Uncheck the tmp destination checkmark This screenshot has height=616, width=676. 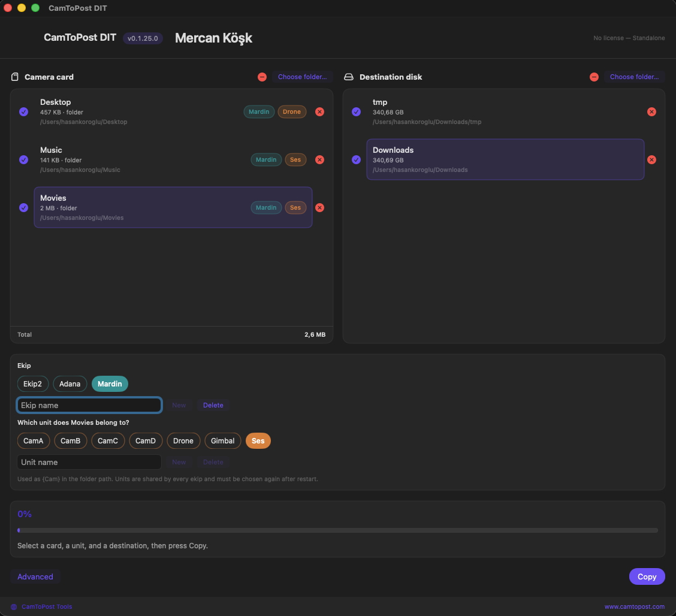click(x=356, y=111)
